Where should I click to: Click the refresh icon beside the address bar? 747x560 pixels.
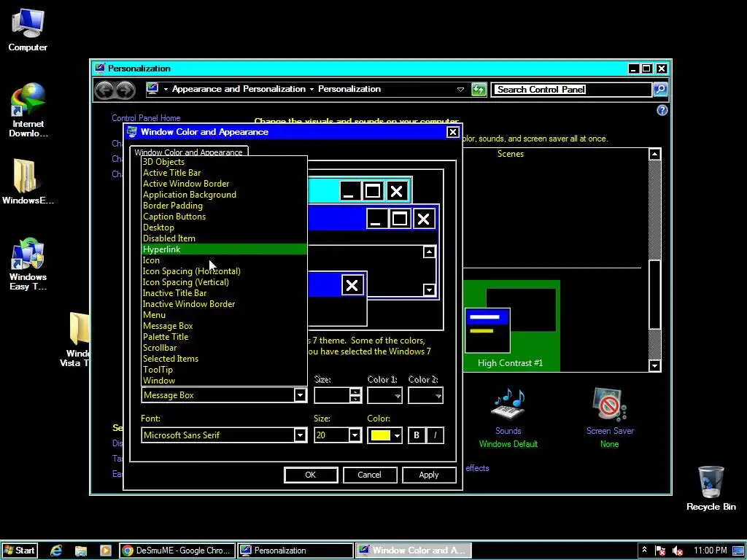(479, 89)
